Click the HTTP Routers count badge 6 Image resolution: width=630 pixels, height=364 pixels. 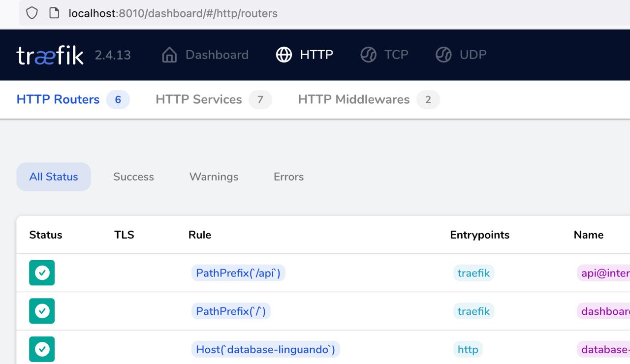118,100
